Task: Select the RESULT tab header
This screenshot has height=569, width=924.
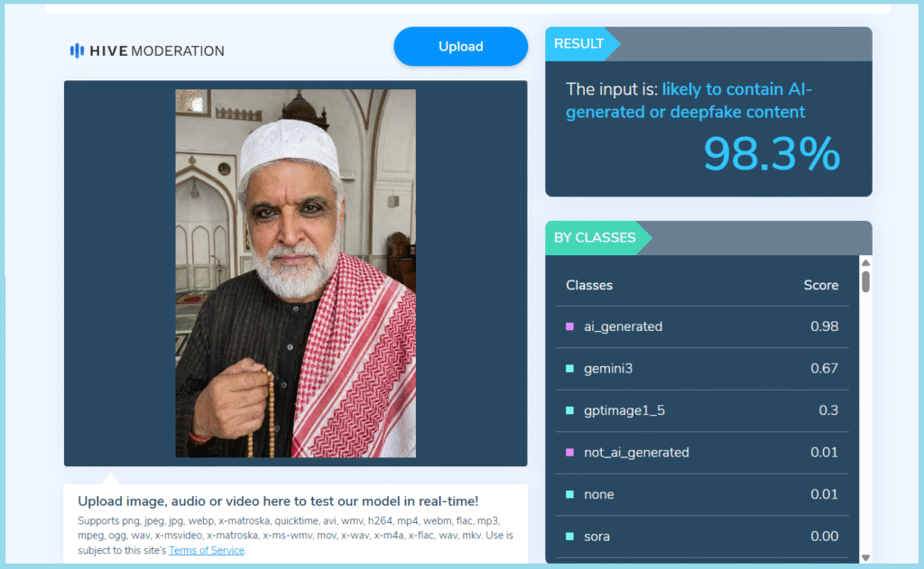Action: [x=579, y=44]
